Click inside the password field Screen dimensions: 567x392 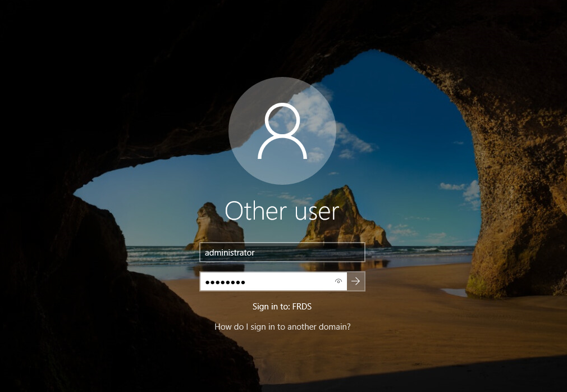click(x=273, y=281)
